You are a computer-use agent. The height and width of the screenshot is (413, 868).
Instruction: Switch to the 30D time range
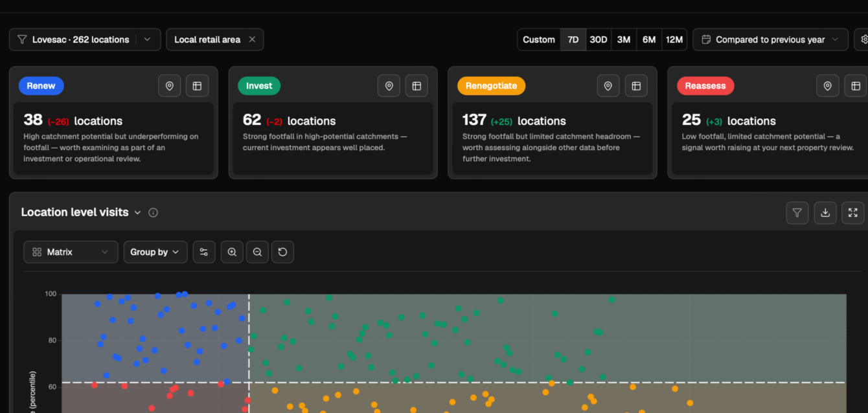599,39
